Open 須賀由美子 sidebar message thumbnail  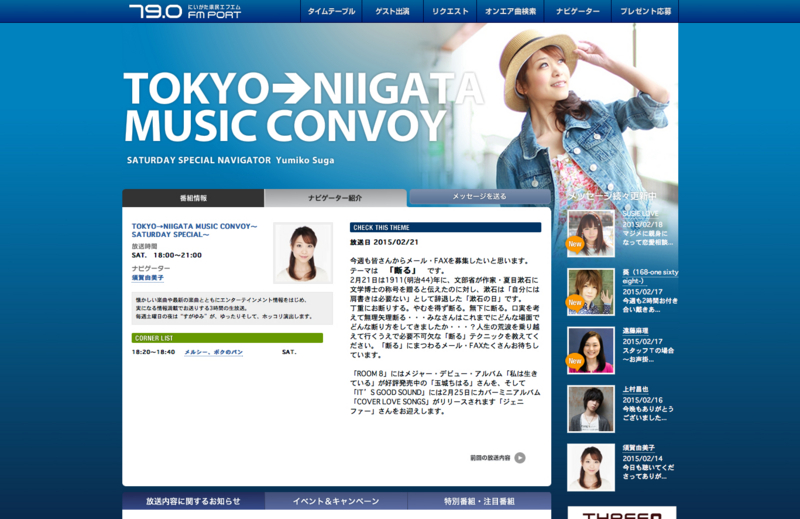click(x=591, y=467)
